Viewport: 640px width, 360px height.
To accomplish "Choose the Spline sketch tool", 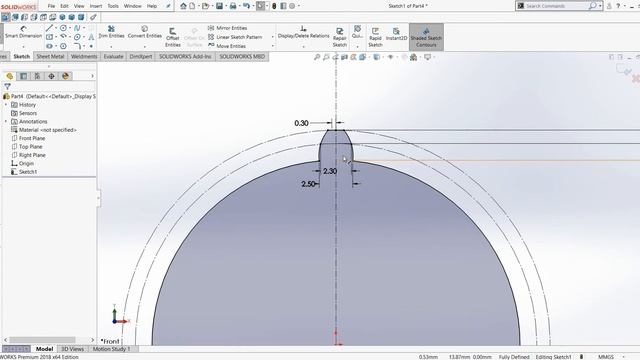I will (x=77, y=28).
